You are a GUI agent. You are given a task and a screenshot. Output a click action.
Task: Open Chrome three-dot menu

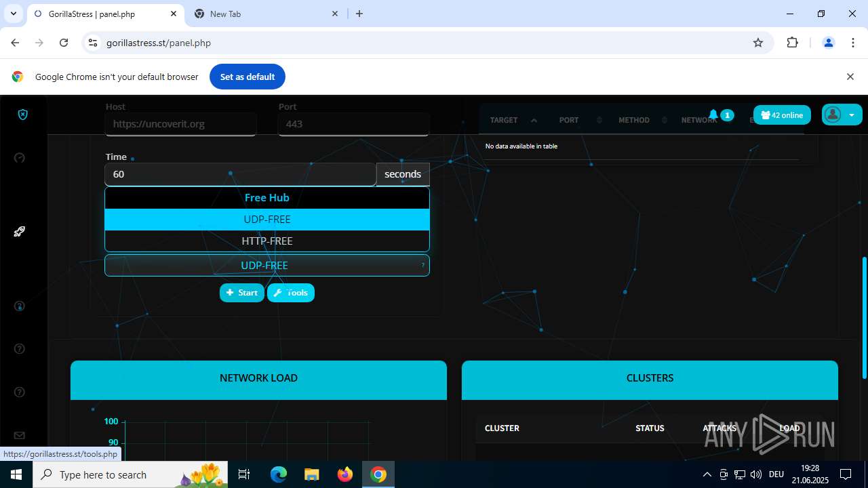tap(853, 43)
